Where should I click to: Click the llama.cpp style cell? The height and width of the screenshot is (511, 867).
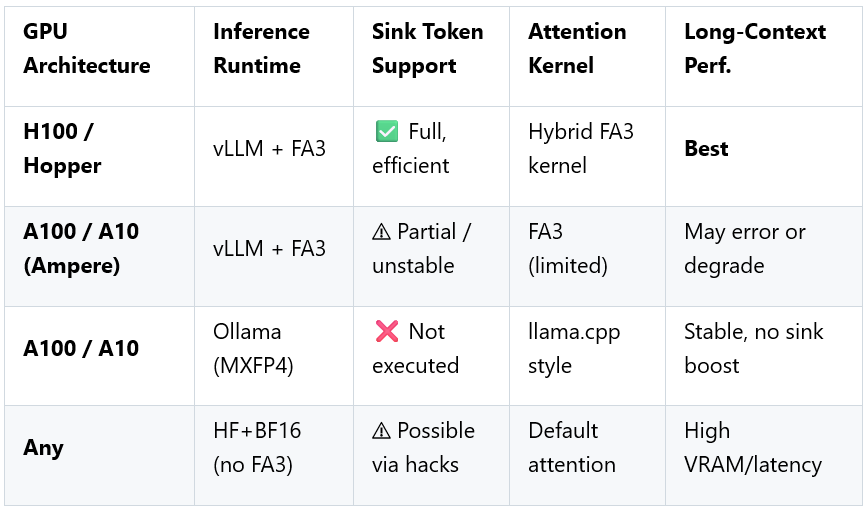pos(574,348)
